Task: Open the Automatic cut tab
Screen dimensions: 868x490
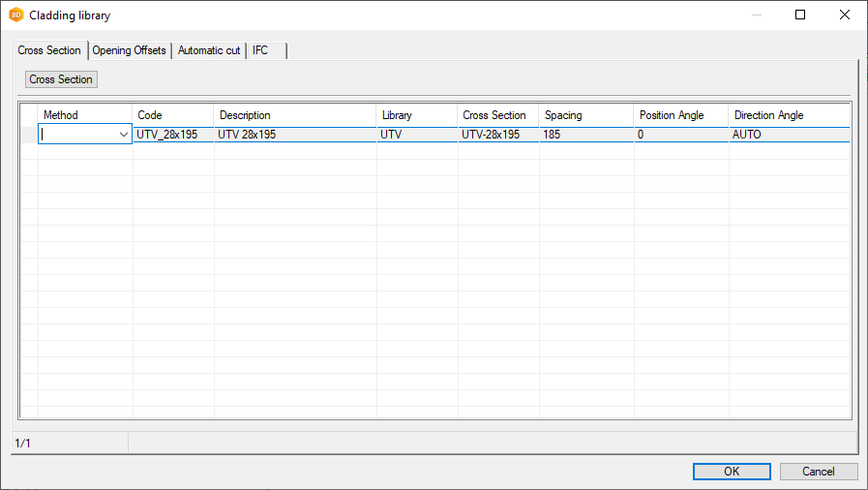Action: point(208,50)
